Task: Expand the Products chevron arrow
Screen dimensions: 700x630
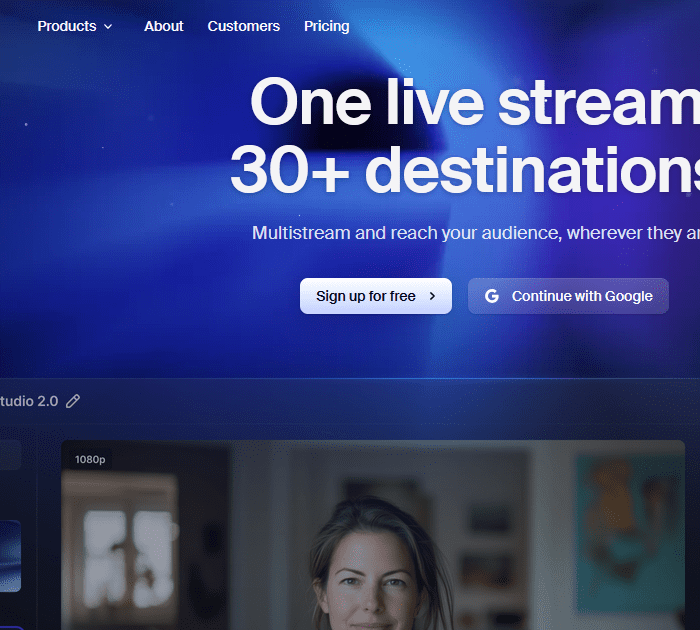Action: pyautogui.click(x=108, y=27)
